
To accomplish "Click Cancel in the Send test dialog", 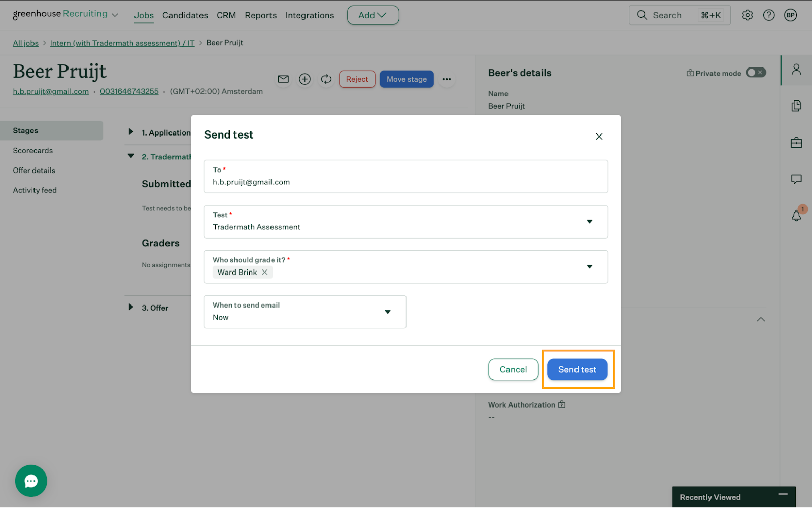I will click(513, 369).
